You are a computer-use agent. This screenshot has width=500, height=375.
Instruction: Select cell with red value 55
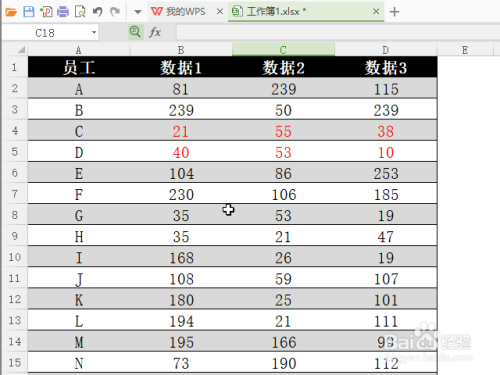tap(283, 131)
